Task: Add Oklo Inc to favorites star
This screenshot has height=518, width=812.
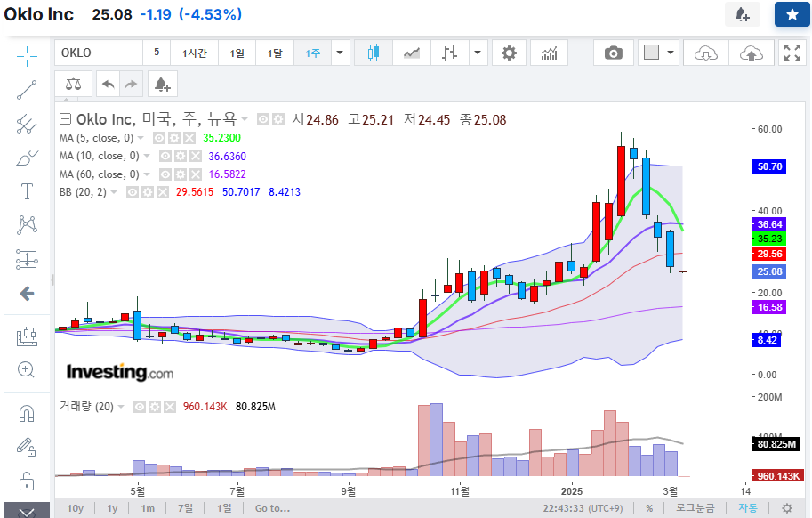Action: tap(792, 14)
